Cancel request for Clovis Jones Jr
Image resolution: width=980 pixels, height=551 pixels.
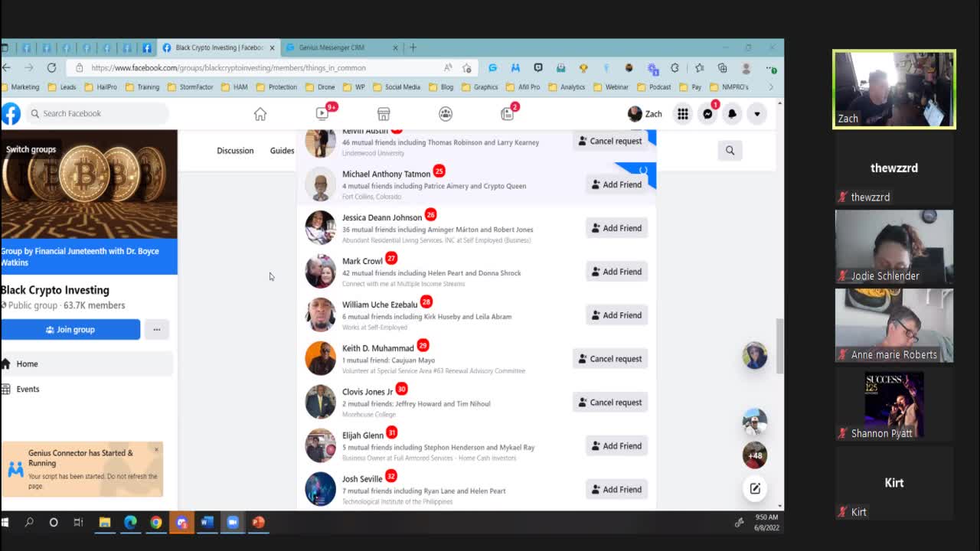click(610, 403)
